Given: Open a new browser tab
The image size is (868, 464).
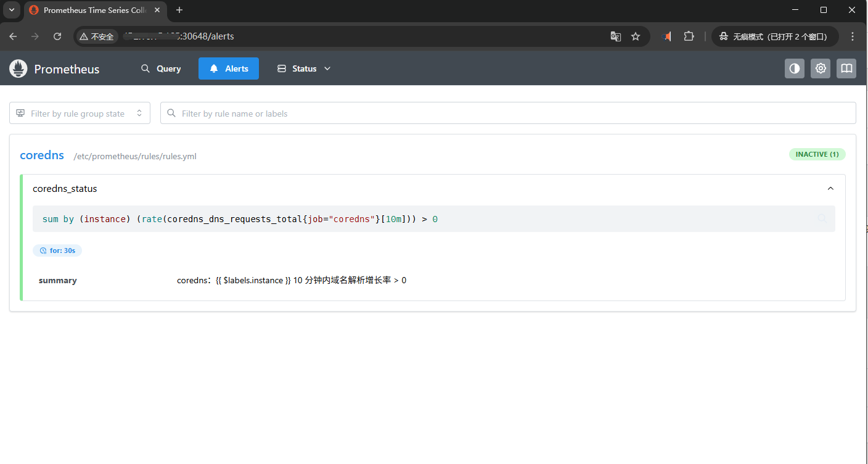Looking at the screenshot, I should [x=179, y=10].
